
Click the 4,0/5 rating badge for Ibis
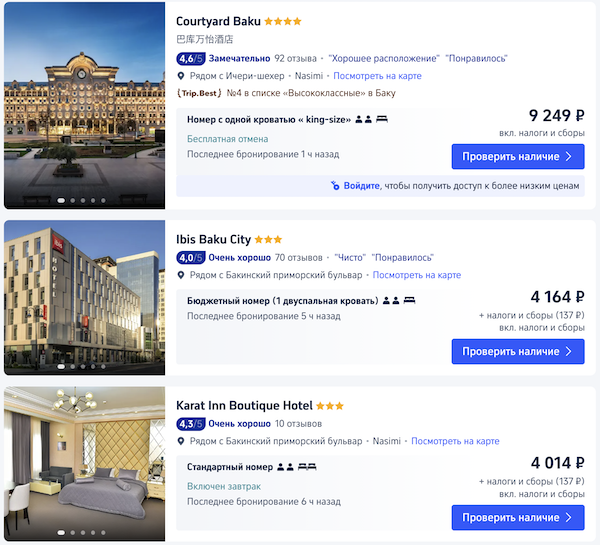tap(190, 257)
